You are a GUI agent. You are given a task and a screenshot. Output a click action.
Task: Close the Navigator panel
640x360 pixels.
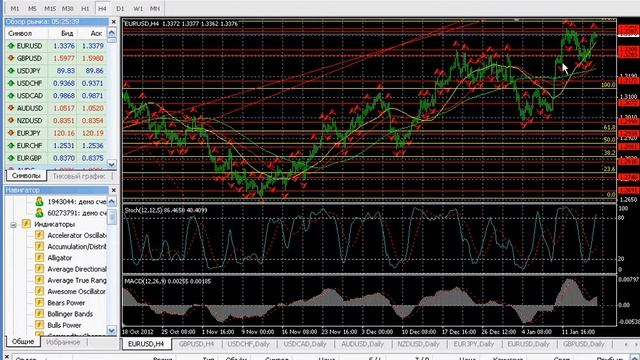pos(113,190)
